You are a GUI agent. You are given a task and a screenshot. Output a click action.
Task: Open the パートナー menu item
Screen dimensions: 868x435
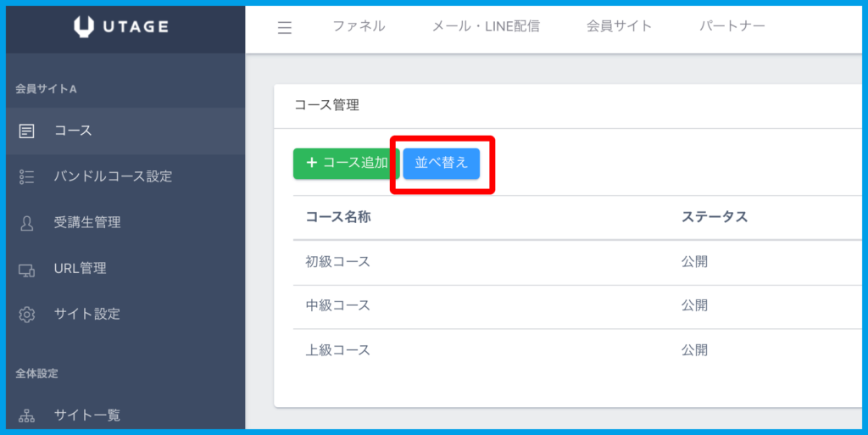click(x=732, y=26)
